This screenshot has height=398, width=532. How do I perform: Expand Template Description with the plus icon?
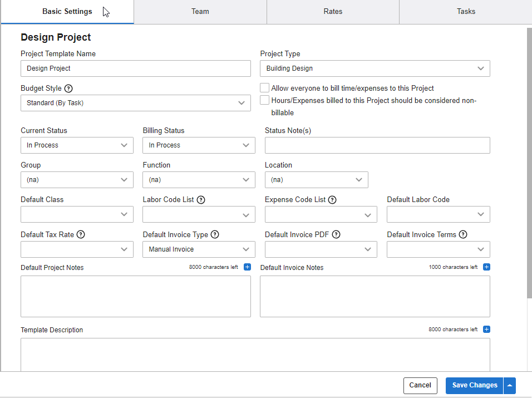click(x=486, y=329)
